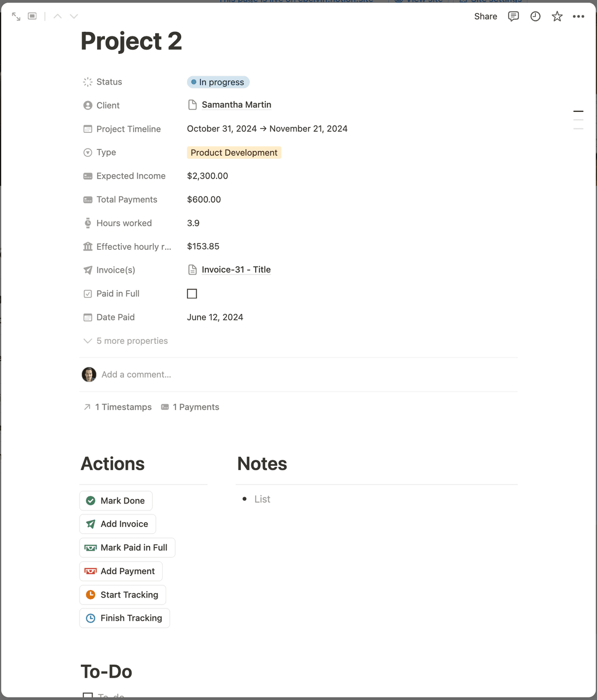Screen dimensions: 597x700
Task: Edit the Expected Income value $2,300.00
Action: (x=207, y=176)
